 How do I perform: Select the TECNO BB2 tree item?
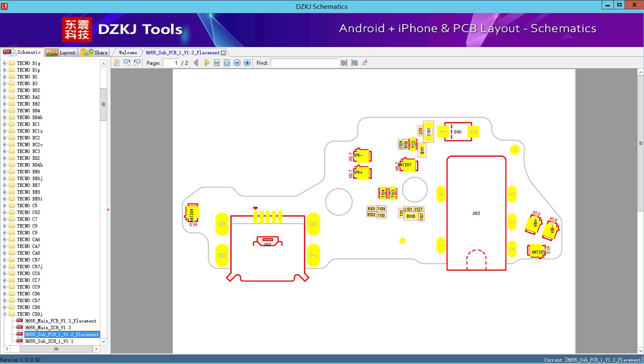point(28,104)
